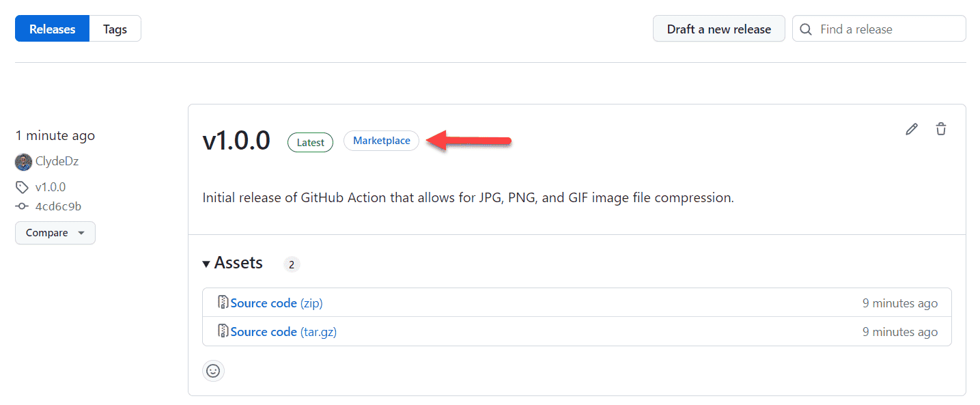Collapse the Assets section triangle
The height and width of the screenshot is (405, 980).
pyautogui.click(x=206, y=264)
